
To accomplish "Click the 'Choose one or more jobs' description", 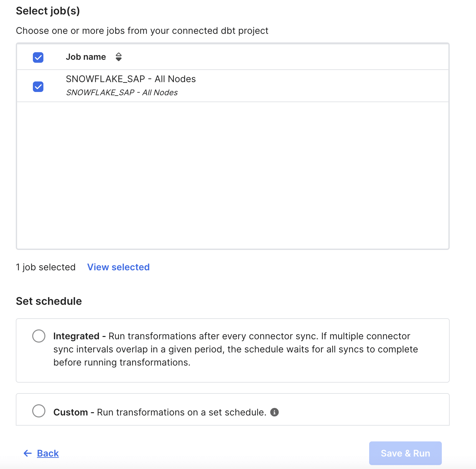I will [x=142, y=31].
